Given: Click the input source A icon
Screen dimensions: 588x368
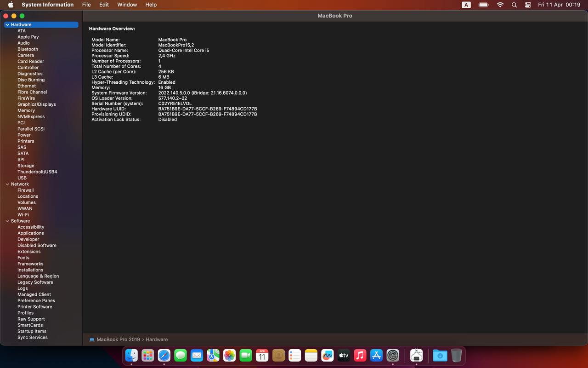Looking at the screenshot, I should coord(466,5).
